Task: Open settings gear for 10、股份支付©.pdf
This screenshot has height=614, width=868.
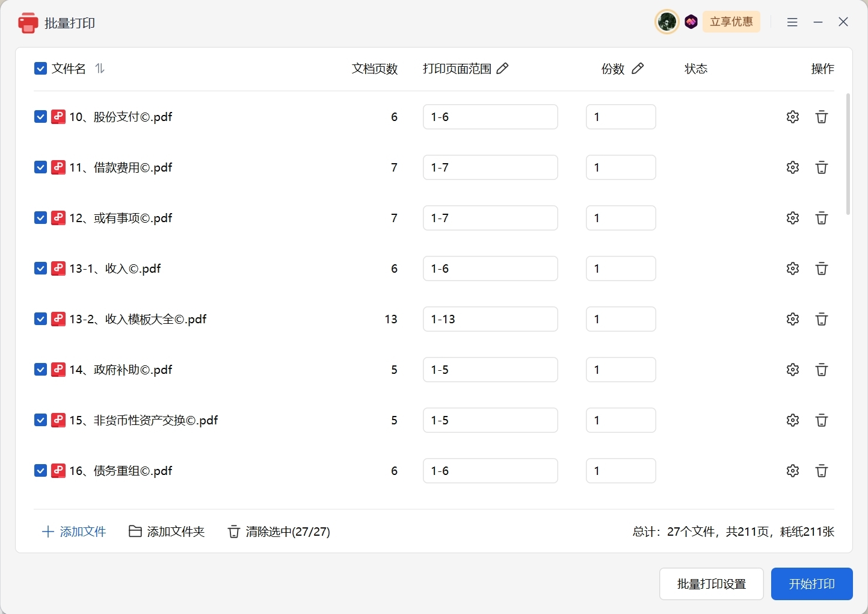Action: coord(793,117)
